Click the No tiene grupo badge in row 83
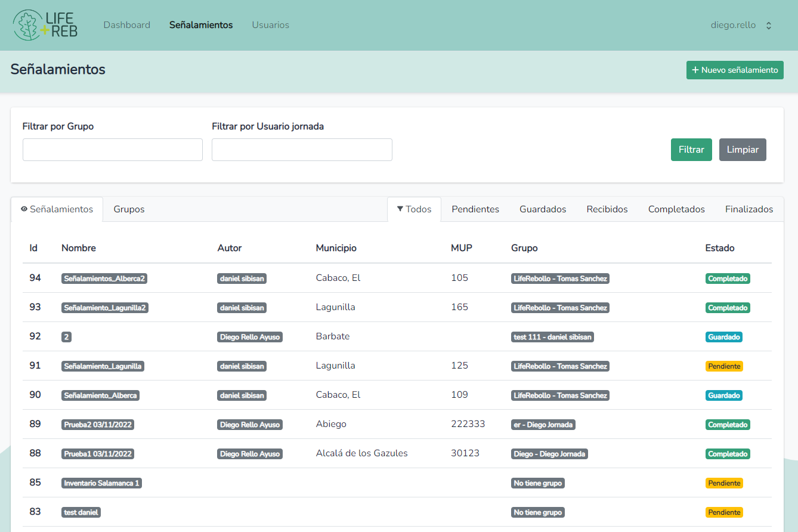The width and height of the screenshot is (798, 532). pyautogui.click(x=538, y=512)
